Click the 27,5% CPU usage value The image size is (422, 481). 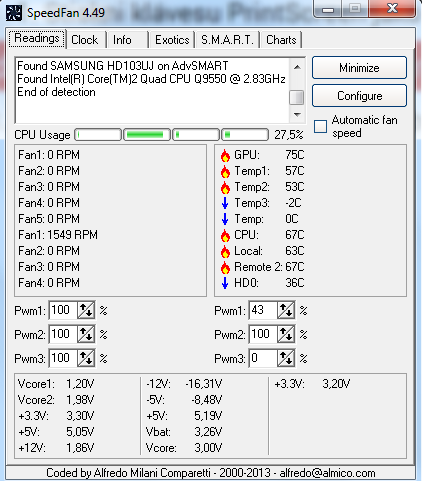click(289, 135)
